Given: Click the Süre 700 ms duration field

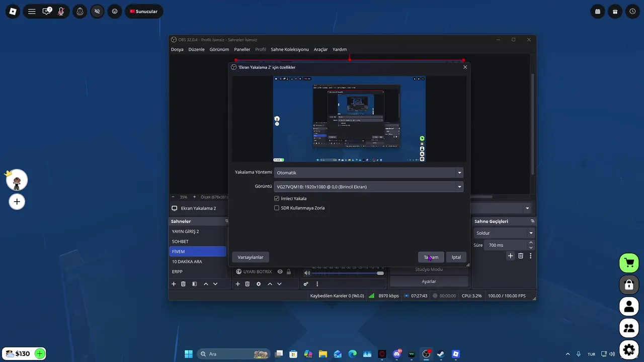Looking at the screenshot, I should pos(505,245).
